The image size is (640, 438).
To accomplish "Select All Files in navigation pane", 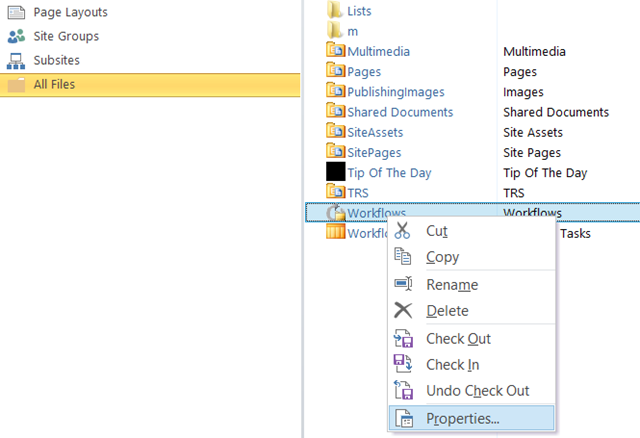I will click(150, 85).
